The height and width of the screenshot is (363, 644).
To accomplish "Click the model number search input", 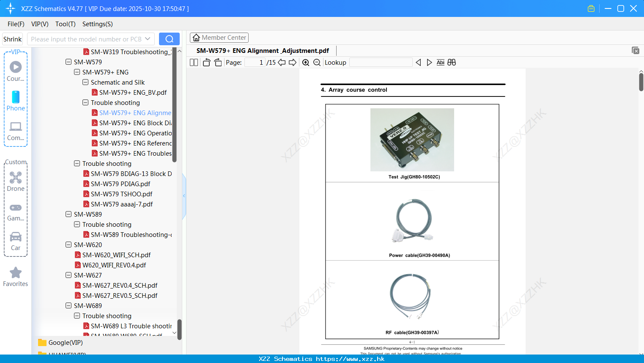I will [86, 39].
